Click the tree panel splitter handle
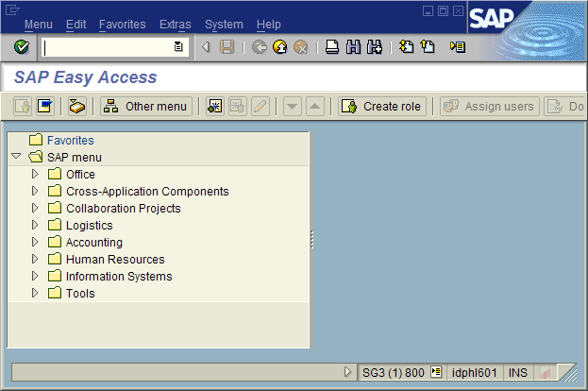The image size is (588, 391). (x=312, y=239)
